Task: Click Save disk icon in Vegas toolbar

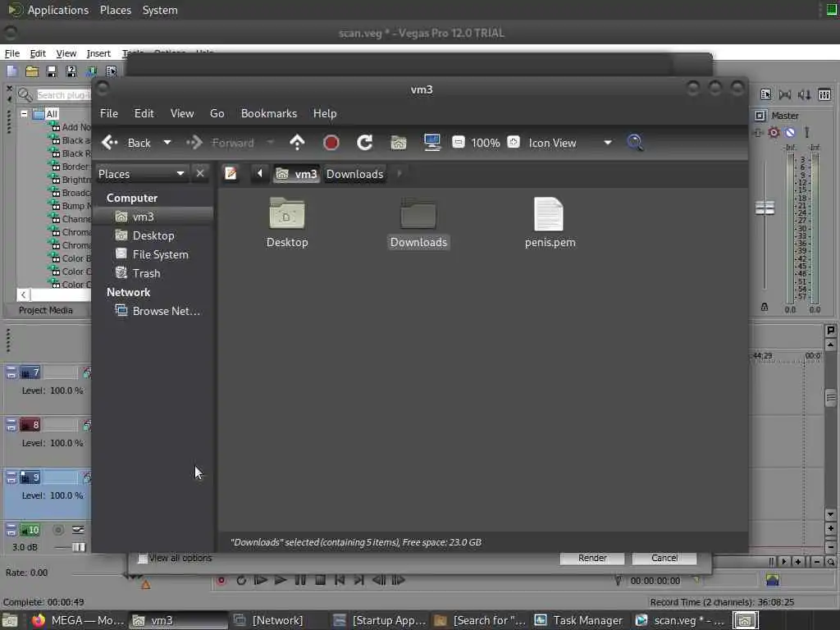Action: [x=52, y=71]
